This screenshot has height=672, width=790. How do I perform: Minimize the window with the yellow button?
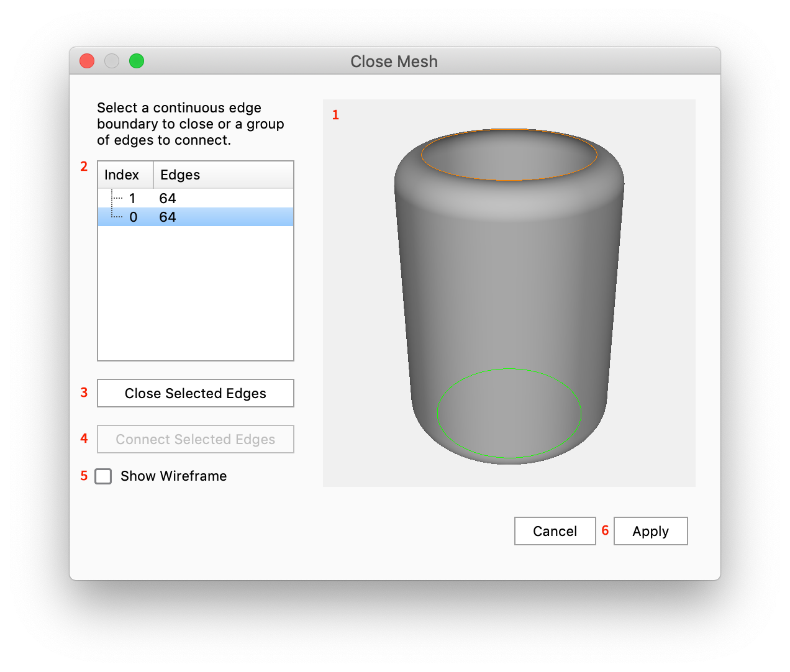111,61
